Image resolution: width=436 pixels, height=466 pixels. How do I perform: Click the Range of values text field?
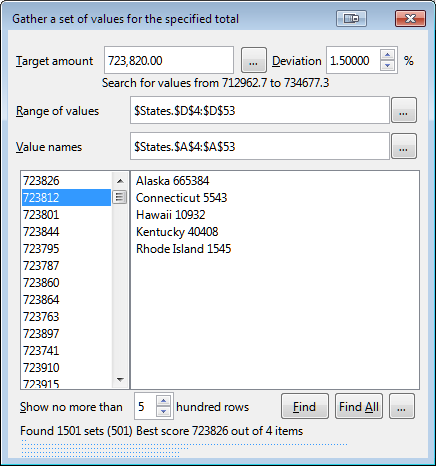[260, 110]
